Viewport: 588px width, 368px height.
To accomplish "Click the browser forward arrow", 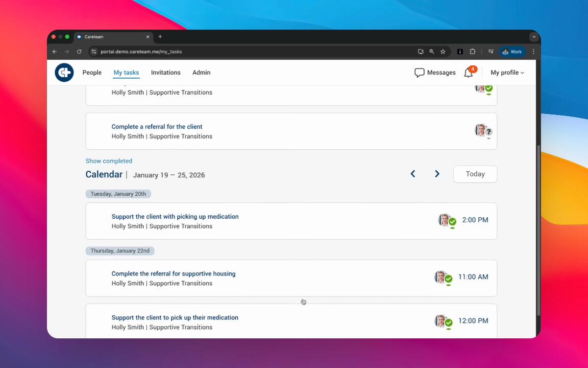I will pyautogui.click(x=67, y=52).
